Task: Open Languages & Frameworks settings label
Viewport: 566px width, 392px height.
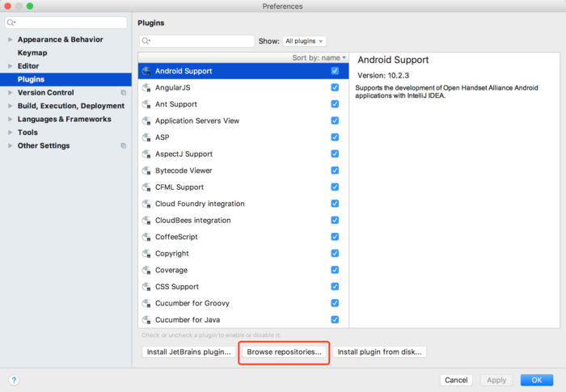Action: [64, 119]
